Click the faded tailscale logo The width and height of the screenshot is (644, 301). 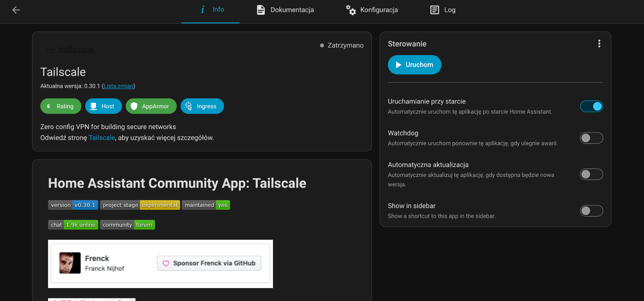point(70,50)
